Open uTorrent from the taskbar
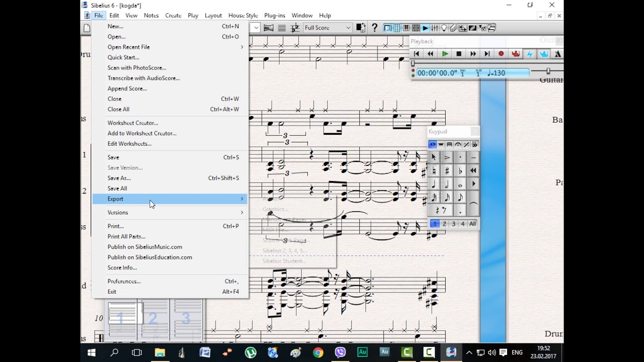 tap(250, 352)
